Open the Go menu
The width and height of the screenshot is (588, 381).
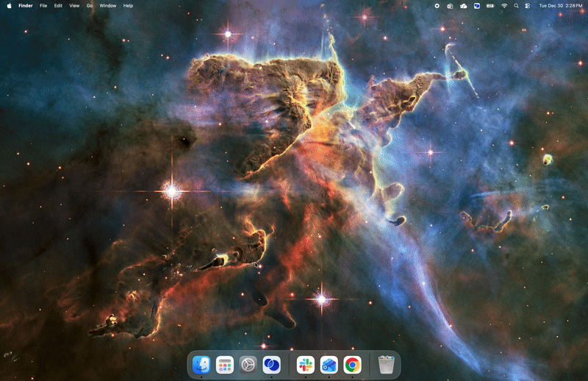(x=90, y=6)
